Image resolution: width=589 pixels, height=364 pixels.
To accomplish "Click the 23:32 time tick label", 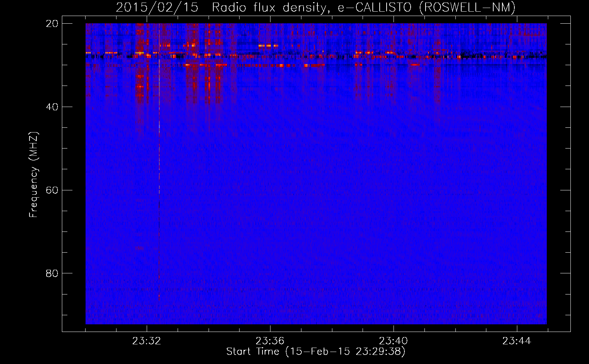I will pyautogui.click(x=147, y=341).
